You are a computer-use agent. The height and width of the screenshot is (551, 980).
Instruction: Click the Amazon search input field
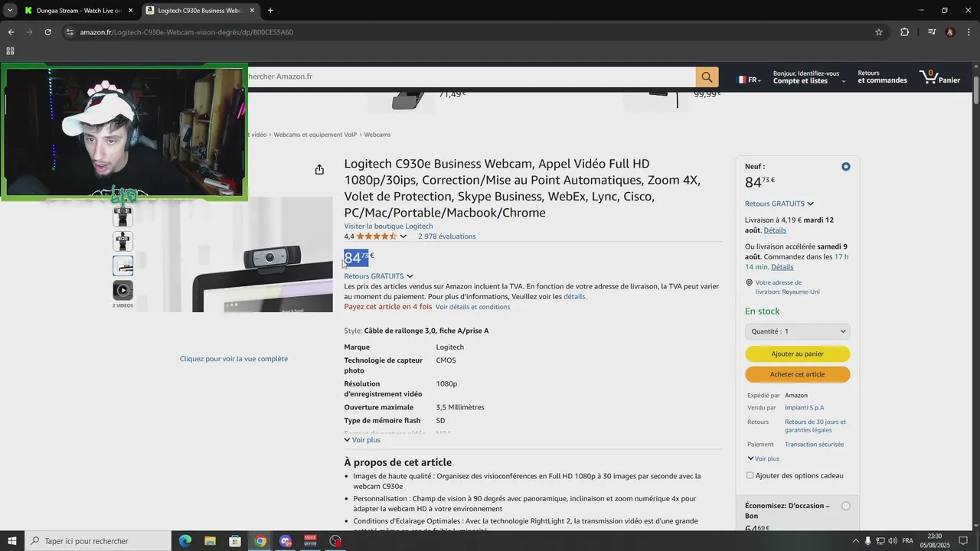coord(471,77)
